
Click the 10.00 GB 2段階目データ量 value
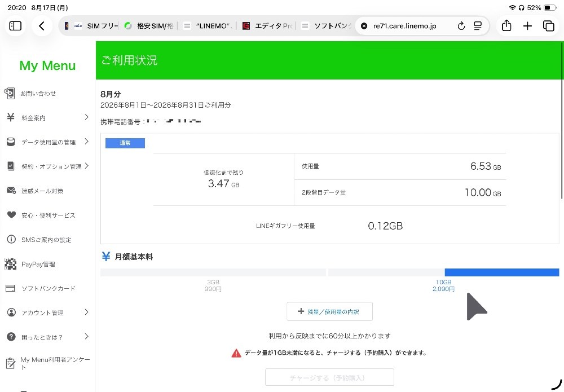(x=483, y=192)
